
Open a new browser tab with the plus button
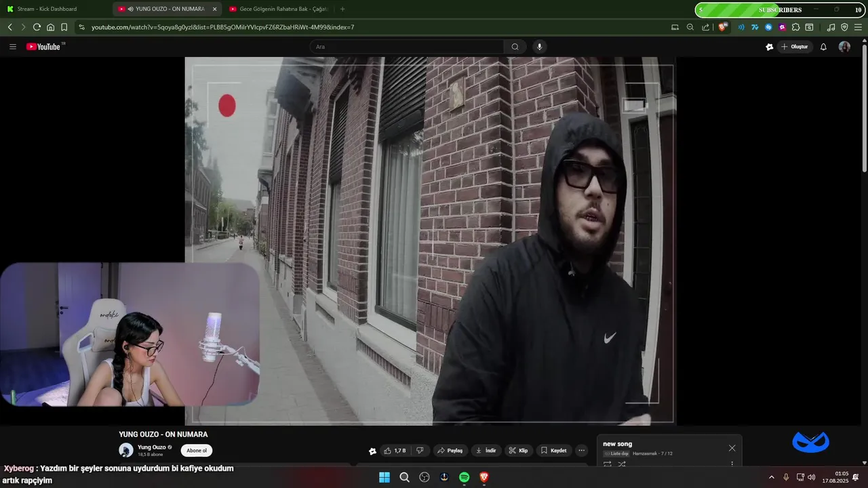pyautogui.click(x=342, y=9)
